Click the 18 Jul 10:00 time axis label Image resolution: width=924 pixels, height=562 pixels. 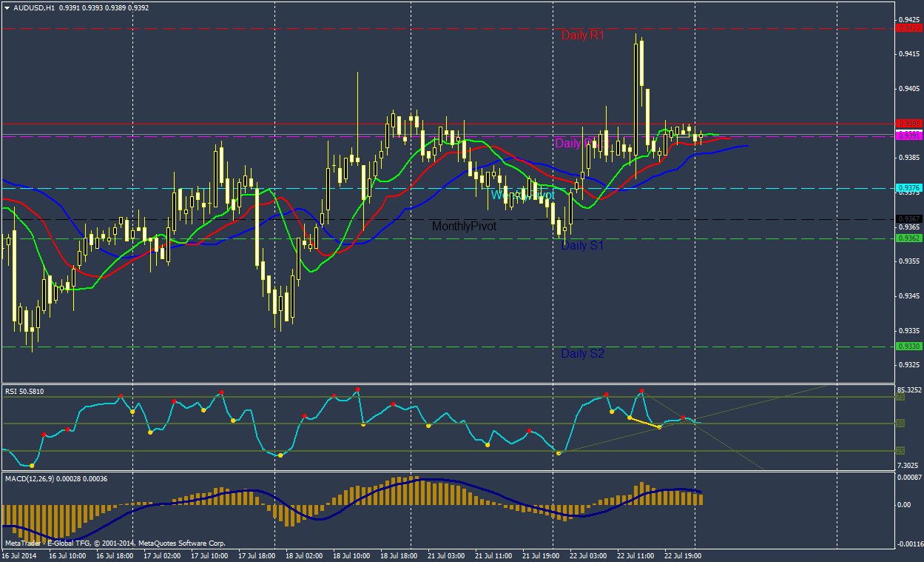pyautogui.click(x=351, y=555)
